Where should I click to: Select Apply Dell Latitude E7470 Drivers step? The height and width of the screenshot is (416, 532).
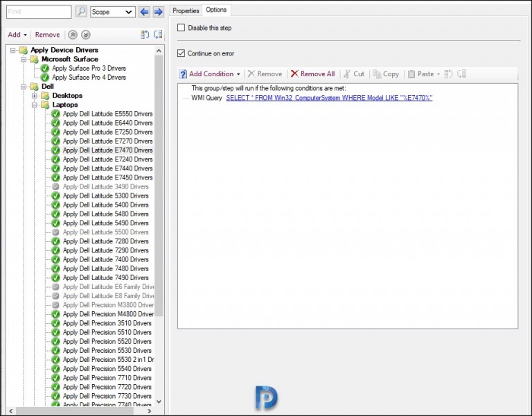tap(107, 150)
